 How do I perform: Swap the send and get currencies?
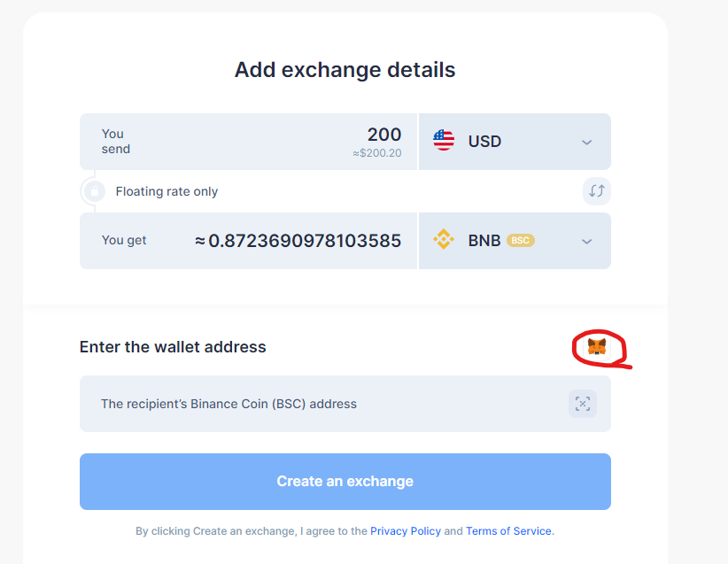(597, 190)
